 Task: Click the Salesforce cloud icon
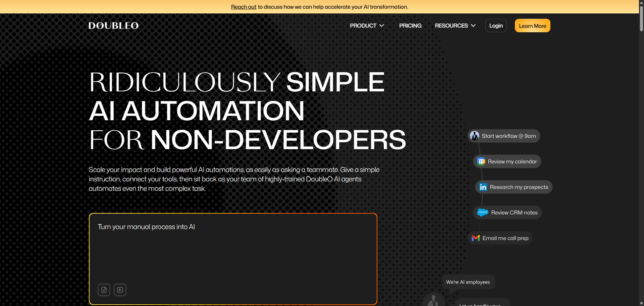click(483, 213)
